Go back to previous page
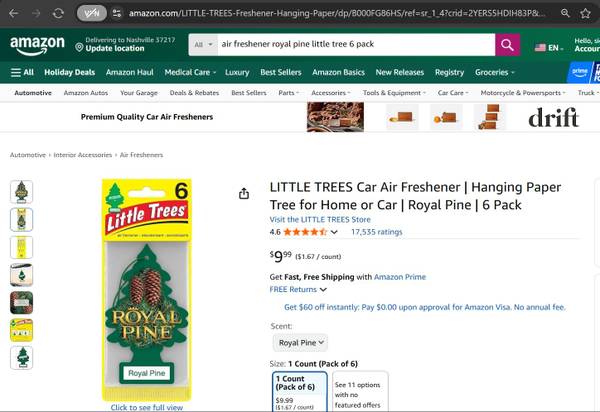Screen dimensions: 600x412 pyautogui.click(x=15, y=13)
